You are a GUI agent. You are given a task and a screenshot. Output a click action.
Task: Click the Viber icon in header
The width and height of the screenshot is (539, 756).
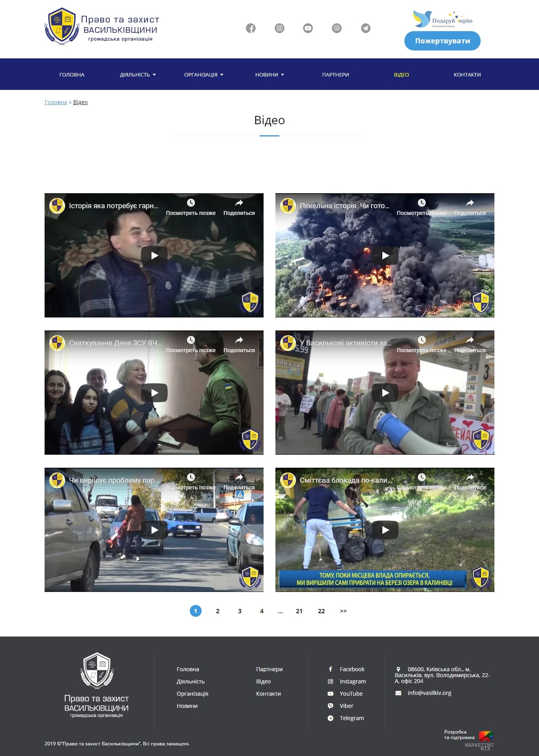click(337, 28)
